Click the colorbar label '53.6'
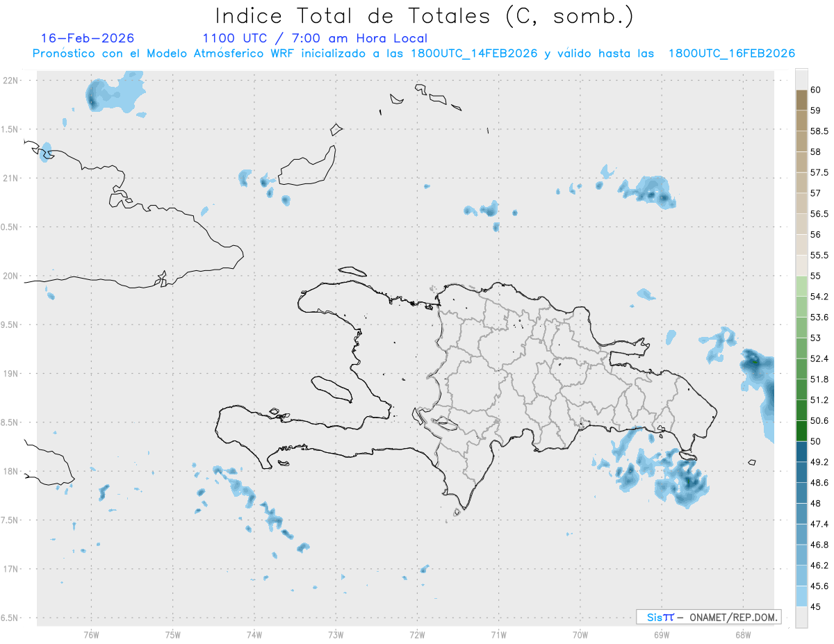834x644 pixels. pyautogui.click(x=819, y=317)
